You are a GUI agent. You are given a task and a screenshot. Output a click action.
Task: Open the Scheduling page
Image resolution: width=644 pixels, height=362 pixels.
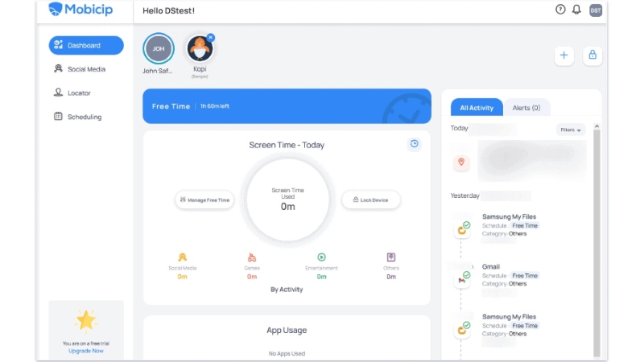click(x=77, y=117)
